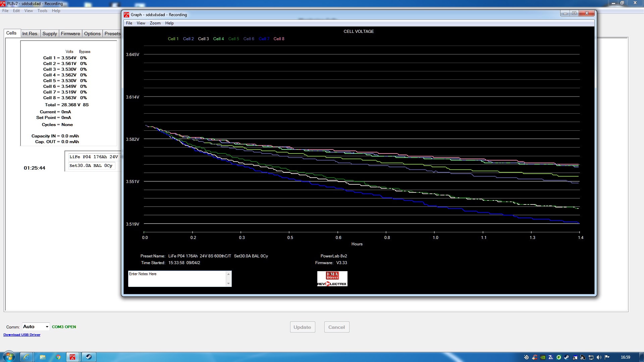Click the Download USB Driver link

click(x=22, y=335)
